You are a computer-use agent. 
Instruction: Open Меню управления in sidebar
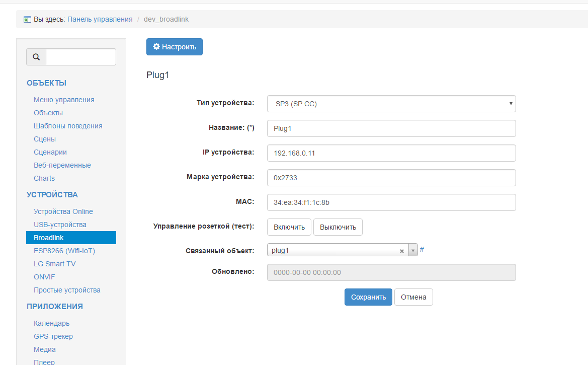(x=64, y=100)
